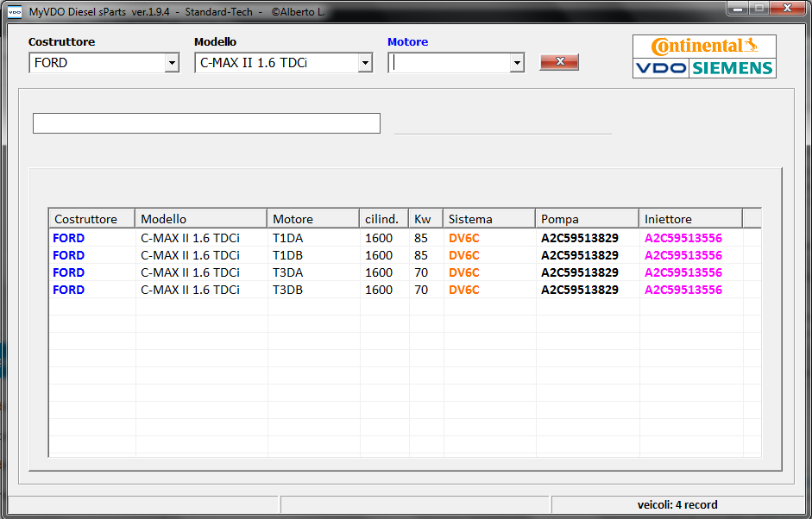Click engine code T3DA
The width and height of the screenshot is (812, 519).
tap(287, 272)
